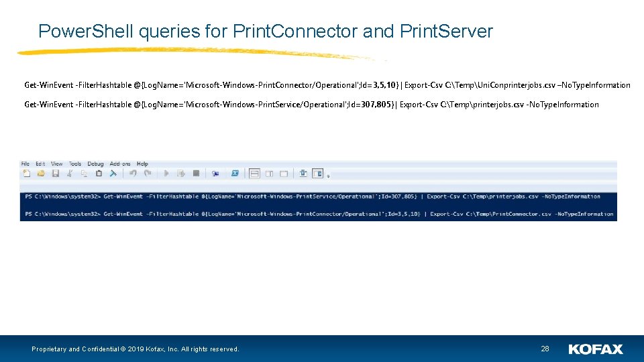Click the New script icon
This screenshot has height=362, width=644.
[x=27, y=173]
